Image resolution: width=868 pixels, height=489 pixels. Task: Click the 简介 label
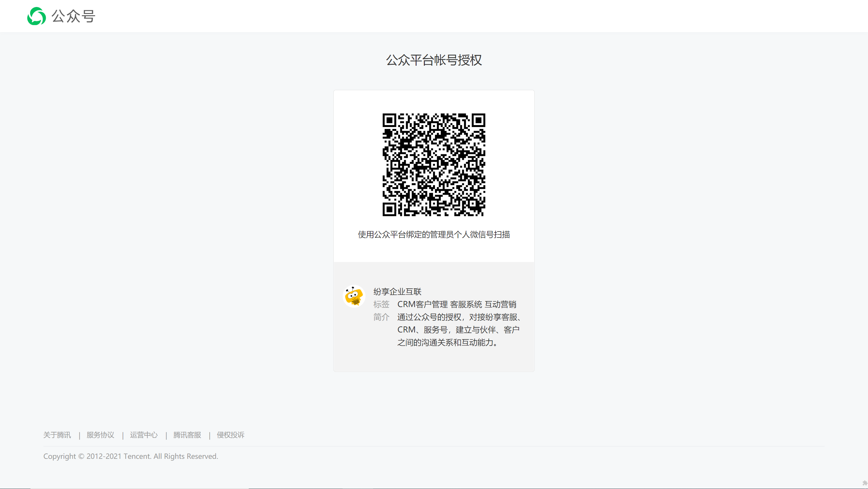(x=381, y=317)
